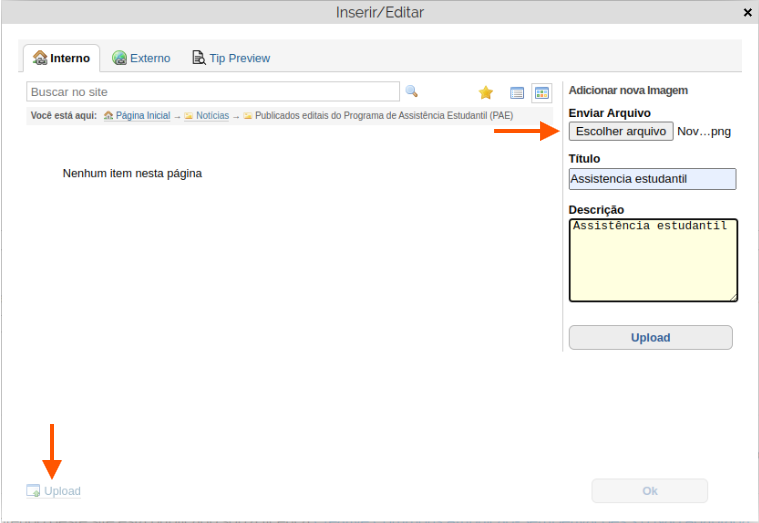Click the star favorites icon
Viewport: 759px width, 523px height.
coord(486,93)
